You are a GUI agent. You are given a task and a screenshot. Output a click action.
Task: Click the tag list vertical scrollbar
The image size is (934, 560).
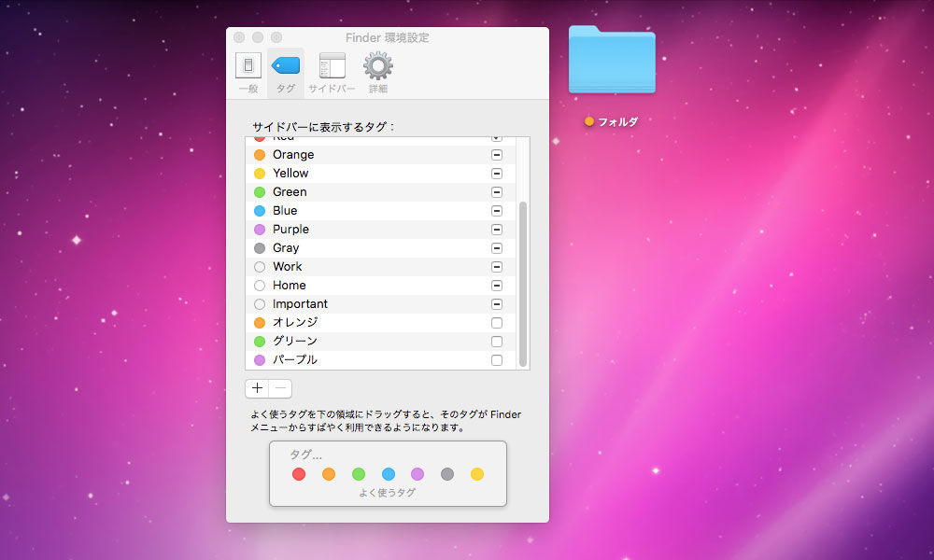pyautogui.click(x=523, y=284)
